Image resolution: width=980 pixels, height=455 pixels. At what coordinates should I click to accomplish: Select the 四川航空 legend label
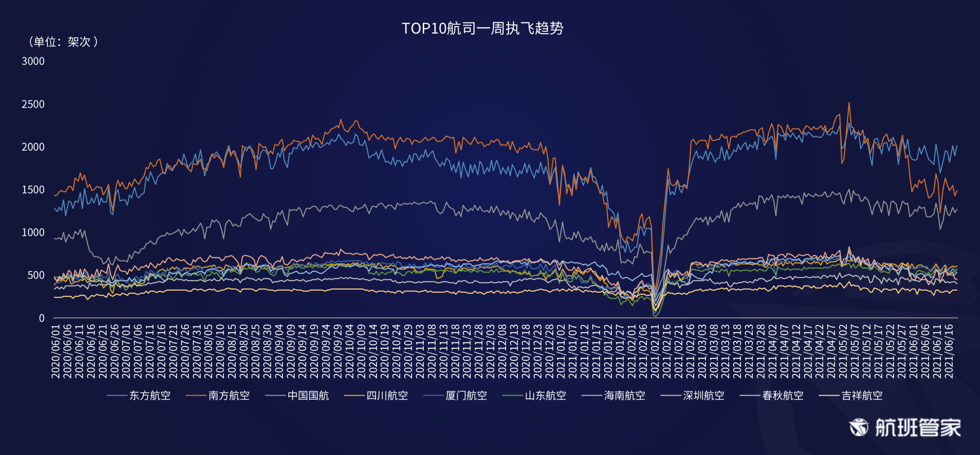tap(387, 396)
